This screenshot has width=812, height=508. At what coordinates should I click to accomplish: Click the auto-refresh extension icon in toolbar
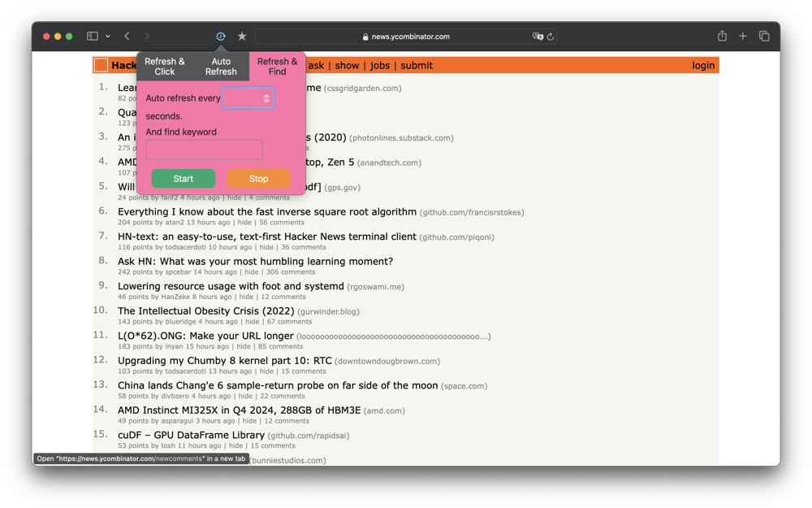point(221,37)
